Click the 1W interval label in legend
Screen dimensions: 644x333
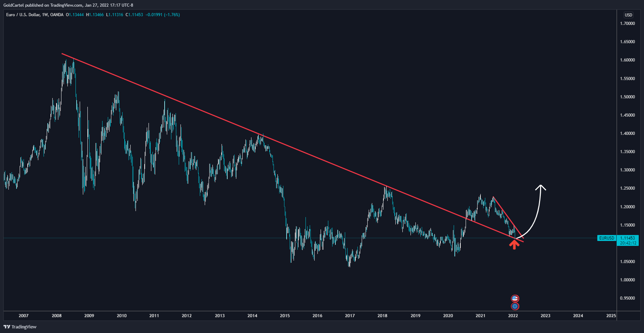(45, 15)
